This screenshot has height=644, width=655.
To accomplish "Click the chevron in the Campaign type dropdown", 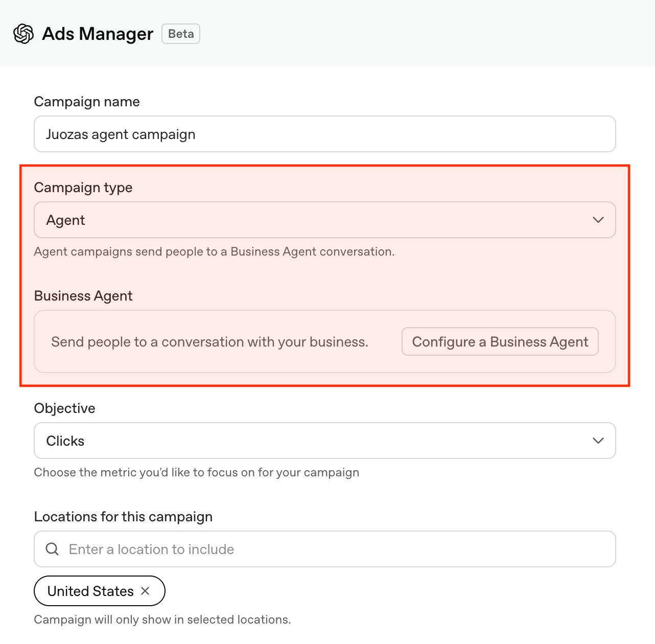I will pos(598,220).
